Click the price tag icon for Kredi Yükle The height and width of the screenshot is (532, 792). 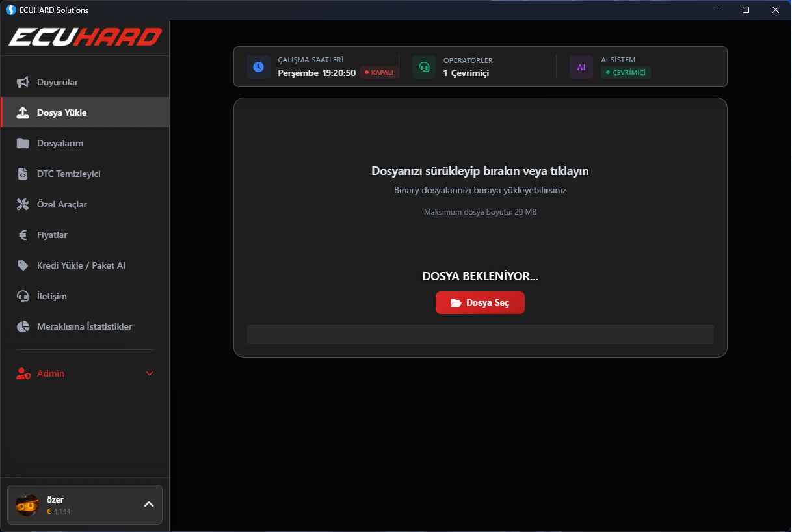click(x=23, y=266)
